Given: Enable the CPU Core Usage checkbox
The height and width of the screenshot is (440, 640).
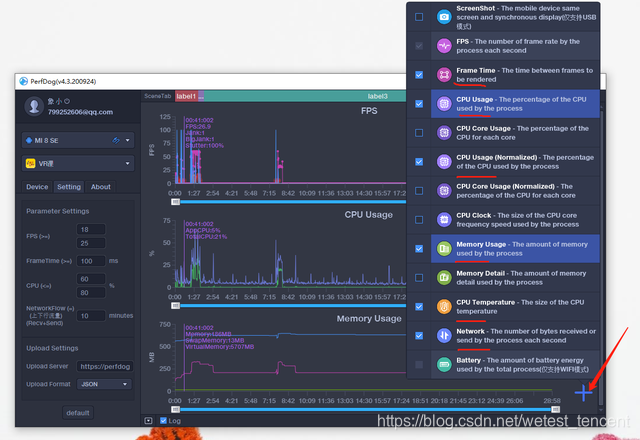Looking at the screenshot, I should pyautogui.click(x=419, y=133).
